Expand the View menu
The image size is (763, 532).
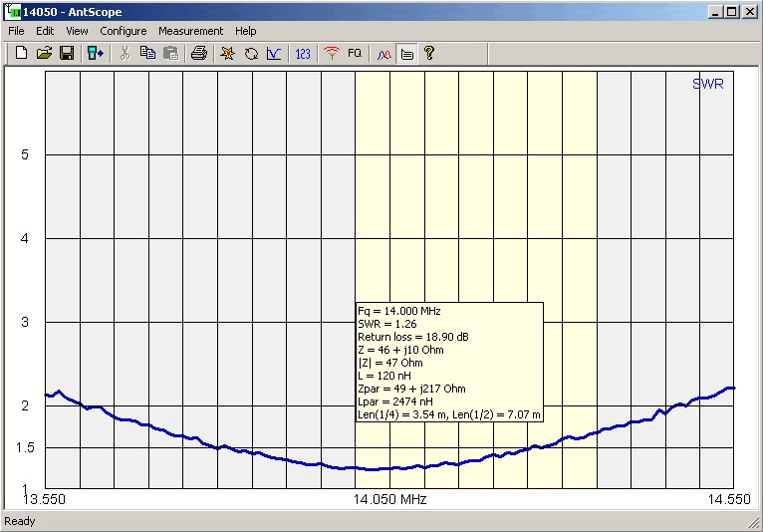tap(77, 31)
